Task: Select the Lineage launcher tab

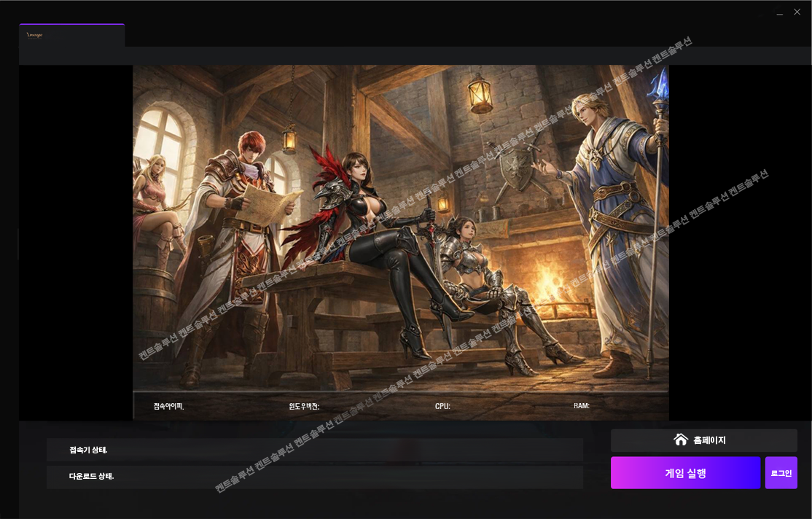Action: coord(72,35)
